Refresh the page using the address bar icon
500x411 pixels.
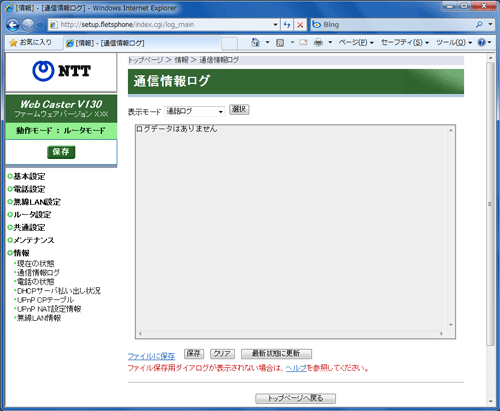pyautogui.click(x=287, y=25)
